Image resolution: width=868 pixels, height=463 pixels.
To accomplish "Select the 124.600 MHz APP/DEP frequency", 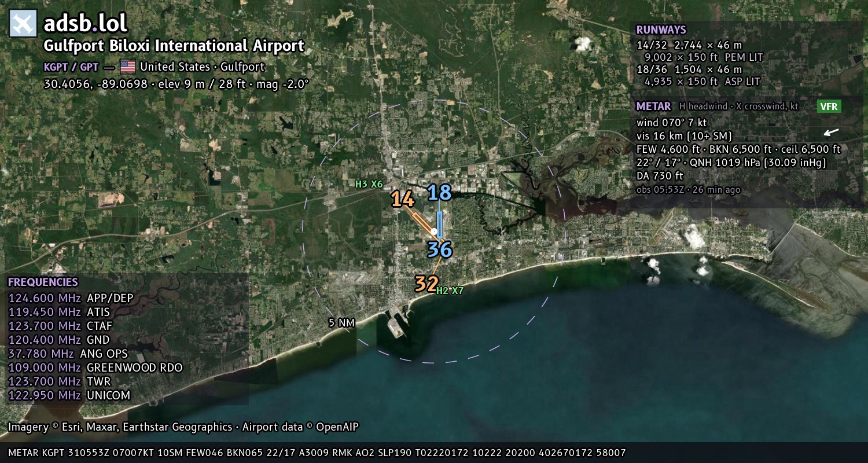I will pyautogui.click(x=71, y=299).
